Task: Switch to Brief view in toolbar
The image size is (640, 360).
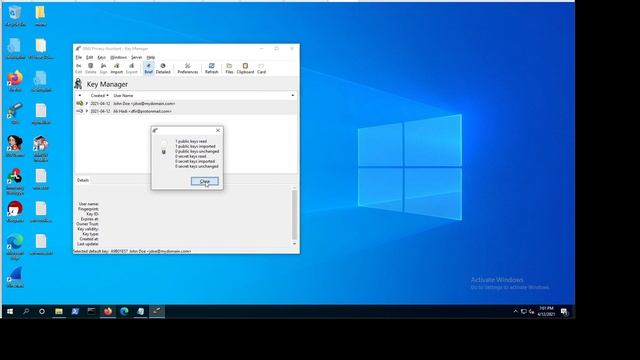Action: coord(148,68)
